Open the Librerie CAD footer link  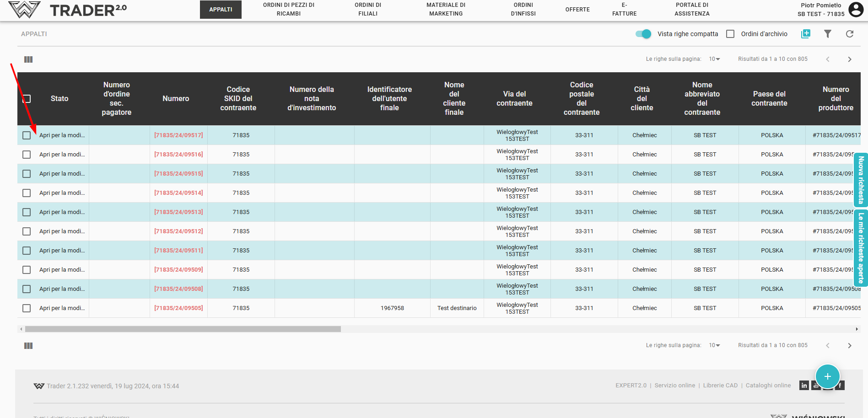[x=720, y=386]
